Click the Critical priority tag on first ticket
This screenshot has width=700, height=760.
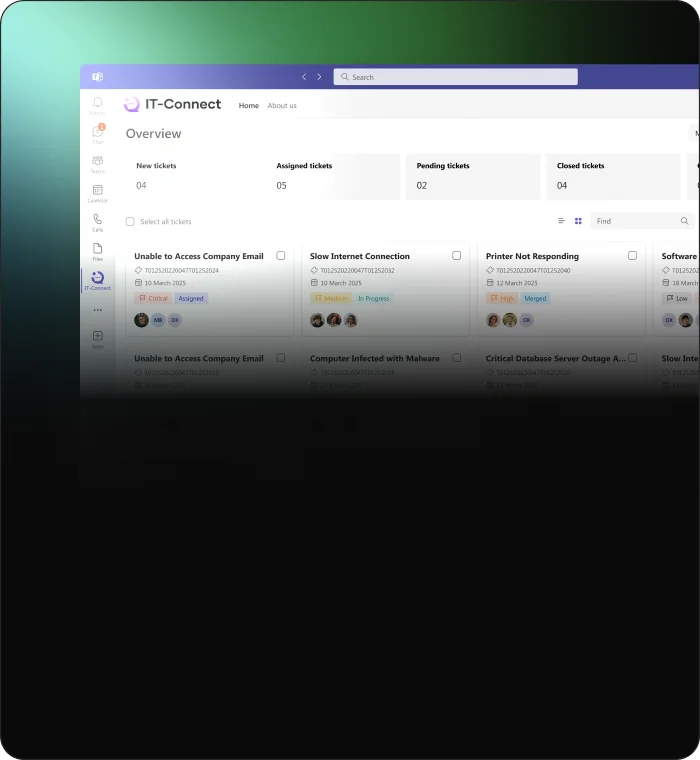tap(154, 298)
